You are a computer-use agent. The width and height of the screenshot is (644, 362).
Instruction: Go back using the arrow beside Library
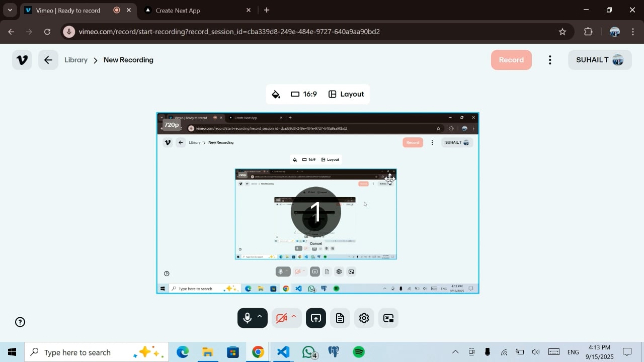tap(48, 60)
